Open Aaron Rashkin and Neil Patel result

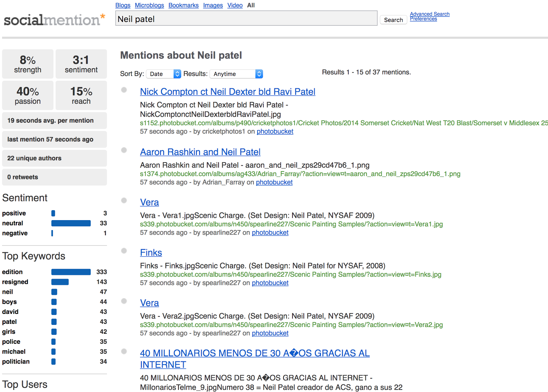[200, 152]
